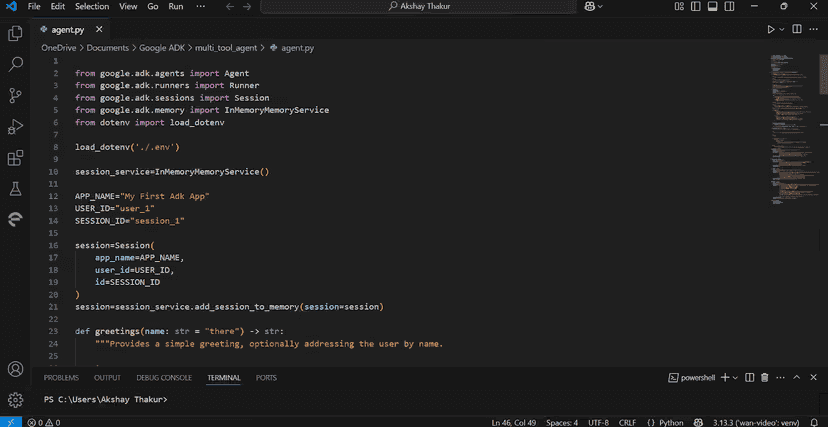The height and width of the screenshot is (427, 828).
Task: Open editor More Actions ellipsis
Action: tap(814, 30)
